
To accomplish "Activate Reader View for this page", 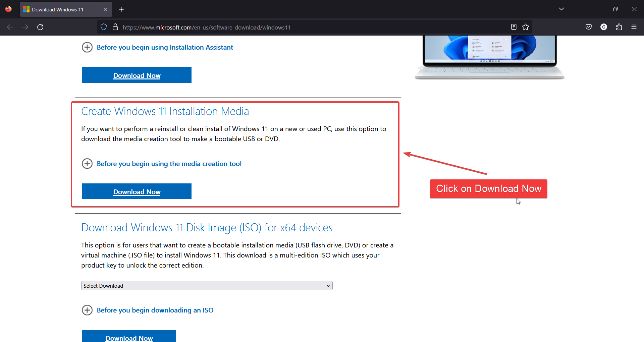I will (x=514, y=27).
